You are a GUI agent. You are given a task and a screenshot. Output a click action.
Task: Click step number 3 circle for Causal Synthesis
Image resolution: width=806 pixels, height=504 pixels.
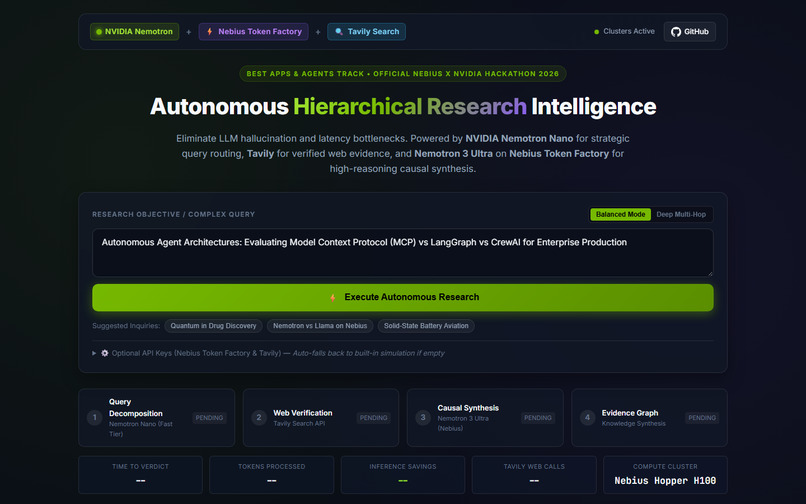click(x=423, y=418)
